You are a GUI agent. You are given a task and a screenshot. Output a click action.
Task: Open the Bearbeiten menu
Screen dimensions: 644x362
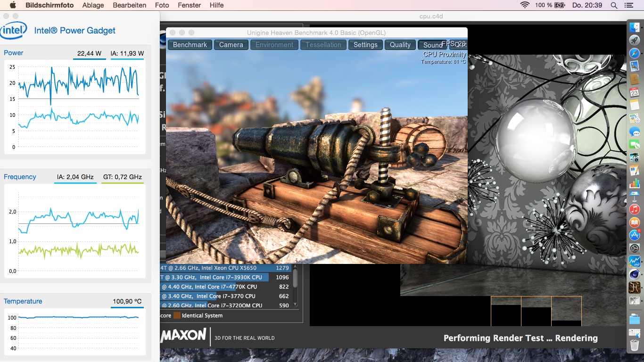[x=129, y=5]
